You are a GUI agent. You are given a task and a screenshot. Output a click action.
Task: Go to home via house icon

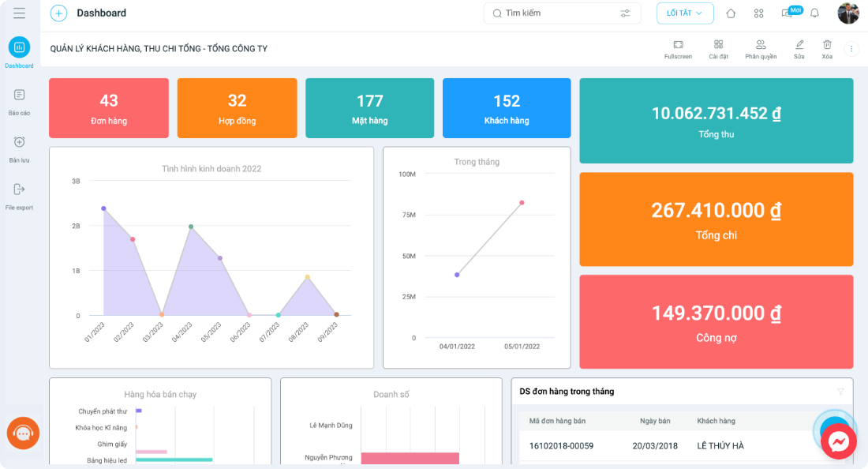(731, 13)
